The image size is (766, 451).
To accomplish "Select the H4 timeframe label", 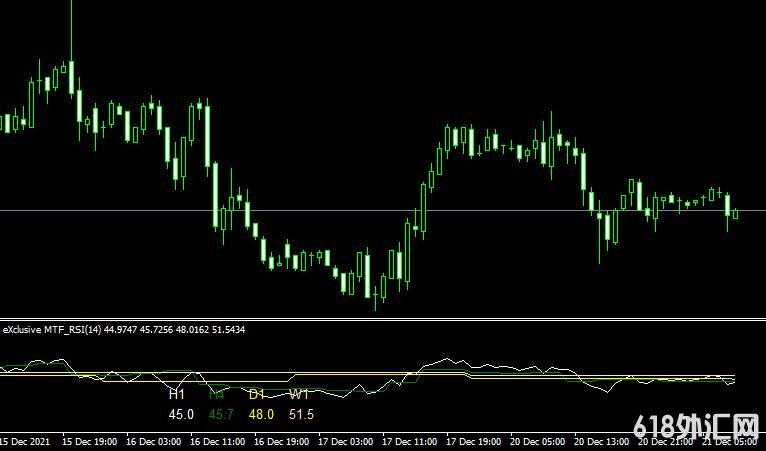I will point(216,394).
